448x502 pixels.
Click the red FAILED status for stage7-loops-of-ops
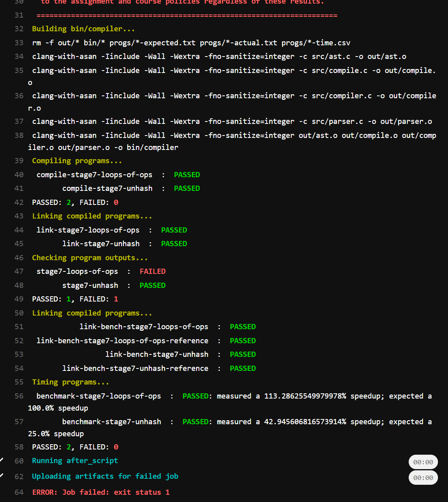(152, 271)
